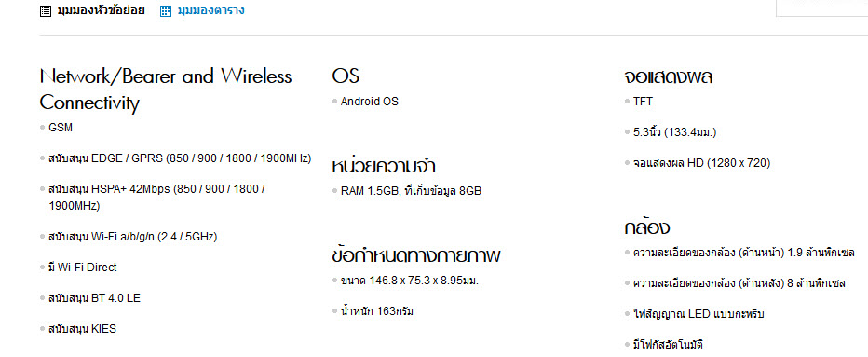Click the 163 gram weight line
The height and width of the screenshot is (357, 868).
coord(377,311)
